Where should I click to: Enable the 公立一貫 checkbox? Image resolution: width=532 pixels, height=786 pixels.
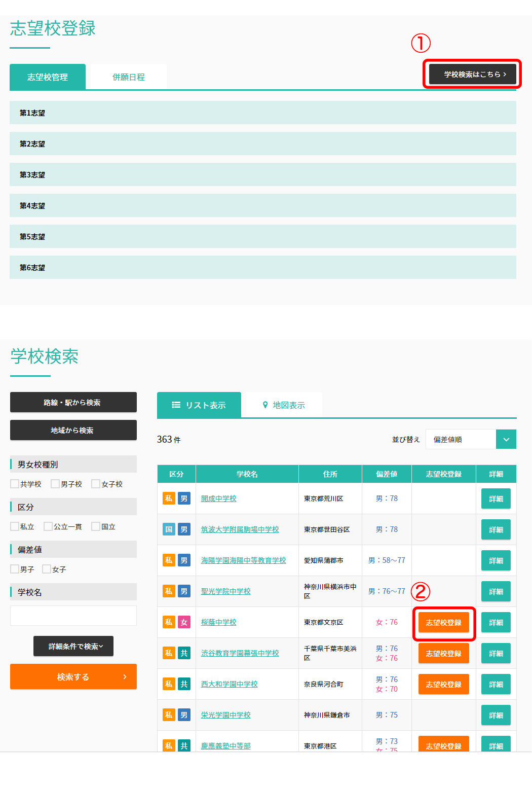pyautogui.click(x=48, y=526)
